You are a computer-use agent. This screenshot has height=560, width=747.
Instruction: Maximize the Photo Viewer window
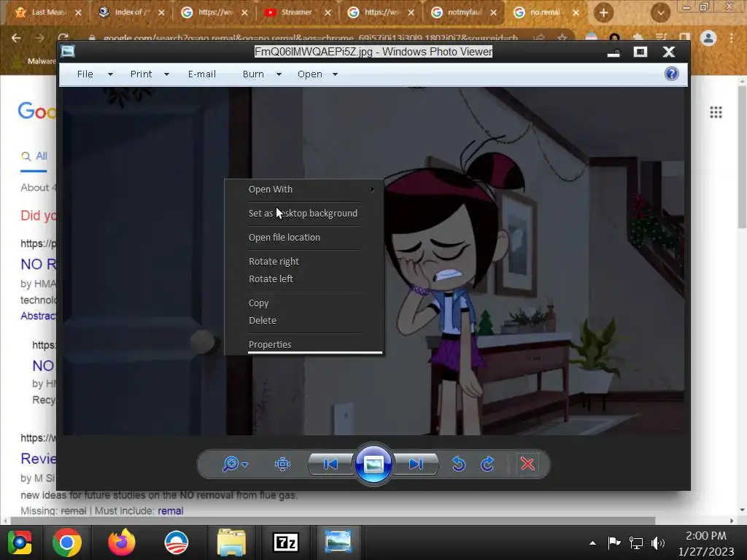640,52
